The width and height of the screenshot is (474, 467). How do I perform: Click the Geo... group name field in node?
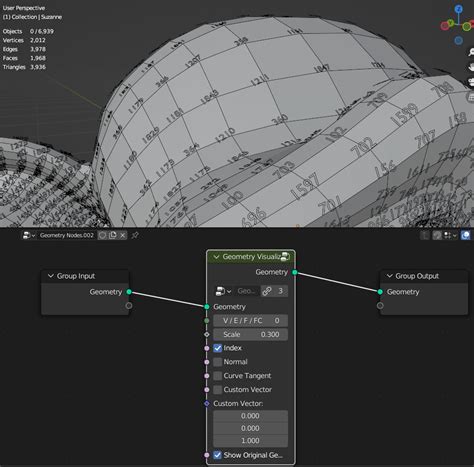tap(247, 291)
